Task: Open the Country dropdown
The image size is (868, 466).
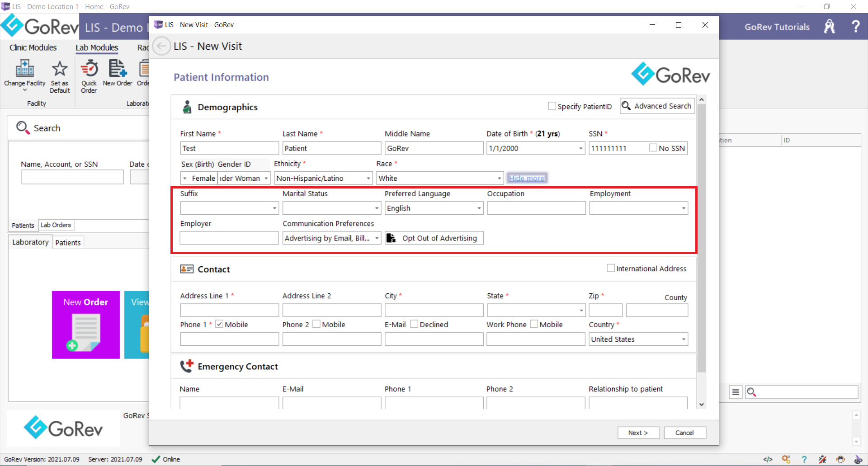Action: pos(684,339)
